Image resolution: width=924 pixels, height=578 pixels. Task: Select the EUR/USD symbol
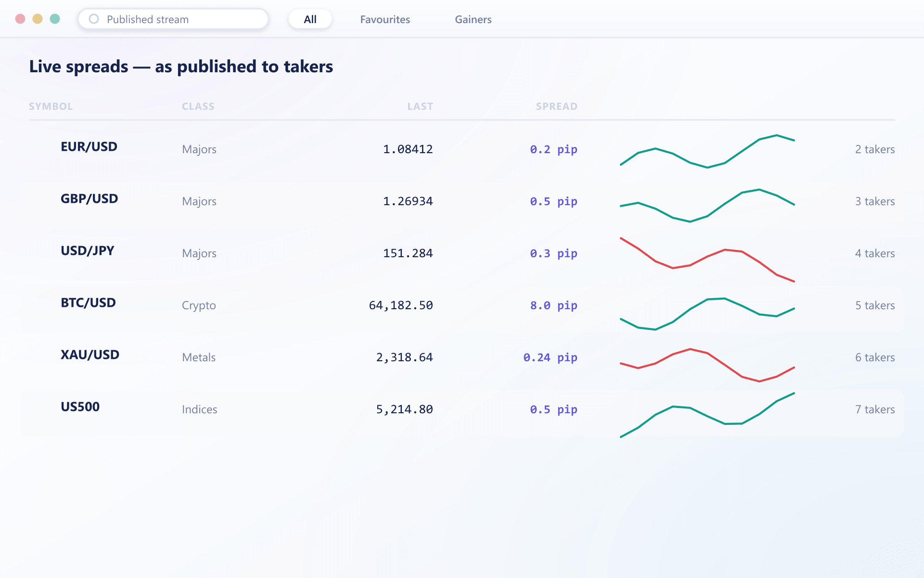89,146
